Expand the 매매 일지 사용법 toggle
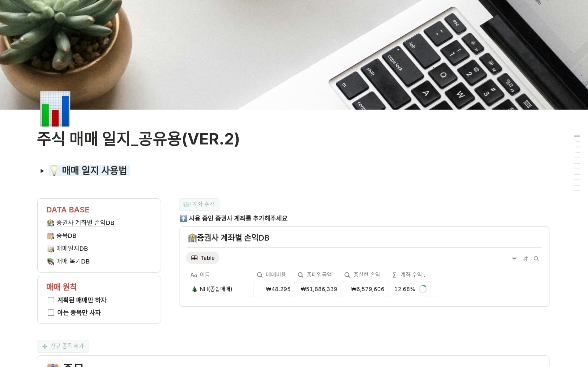 pos(42,171)
